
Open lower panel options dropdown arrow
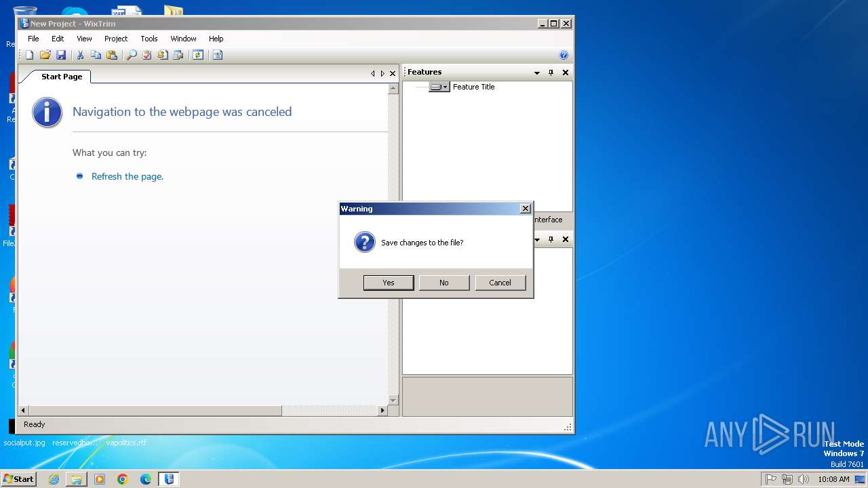(537, 239)
